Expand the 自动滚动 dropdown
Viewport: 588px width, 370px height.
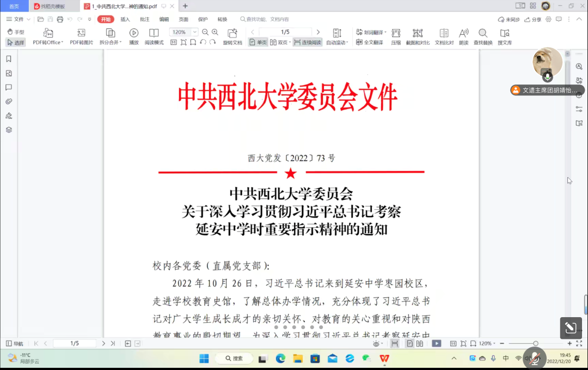[347, 43]
